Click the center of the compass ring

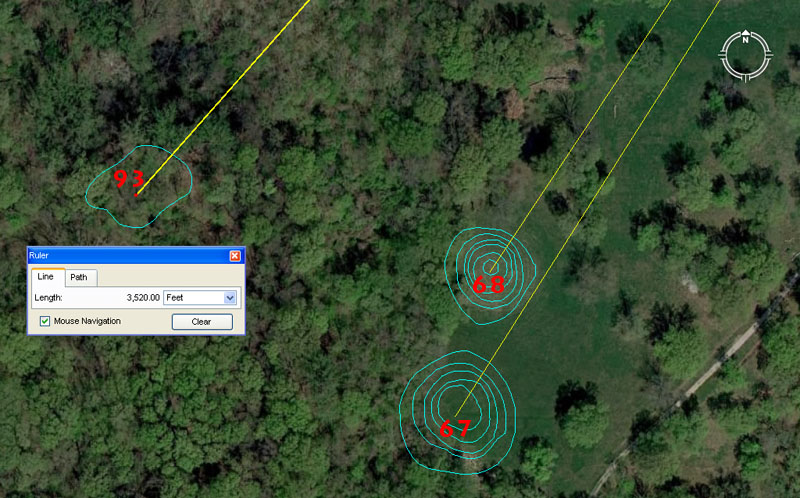tap(745, 54)
